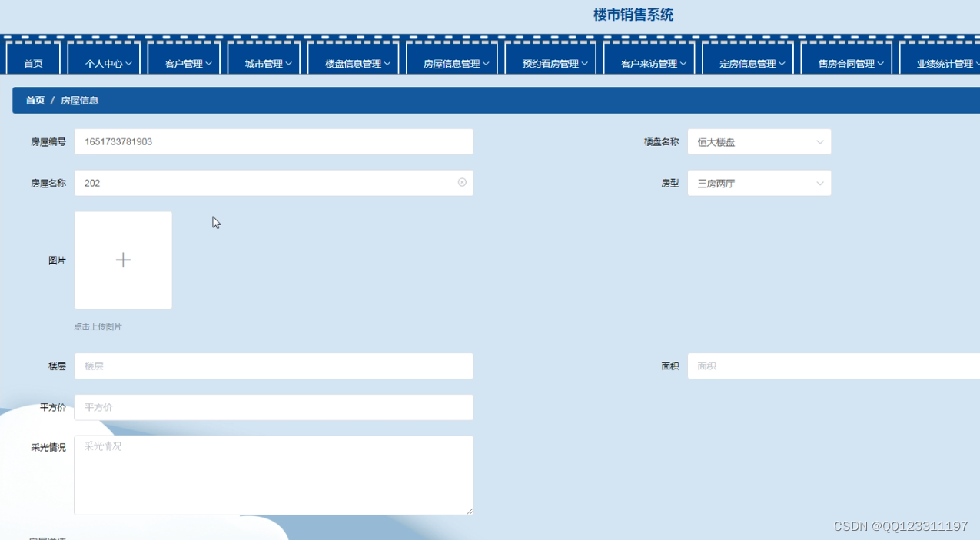Click the 点击上传图片 hint text

pos(98,326)
